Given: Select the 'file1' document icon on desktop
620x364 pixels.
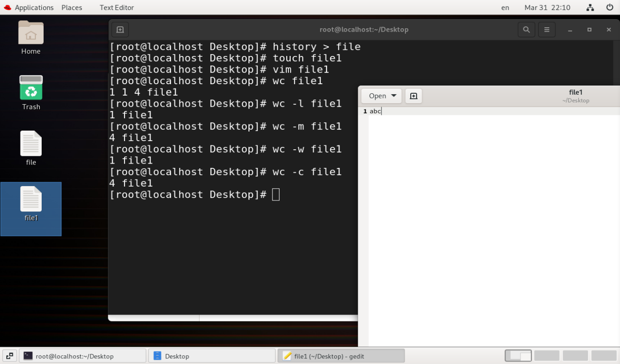Looking at the screenshot, I should tap(31, 199).
